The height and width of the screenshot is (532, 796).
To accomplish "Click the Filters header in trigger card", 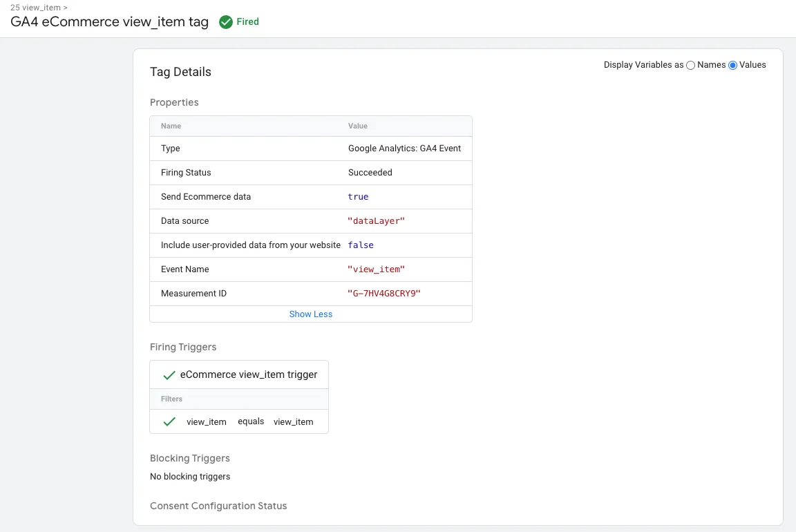I will click(x=171, y=399).
